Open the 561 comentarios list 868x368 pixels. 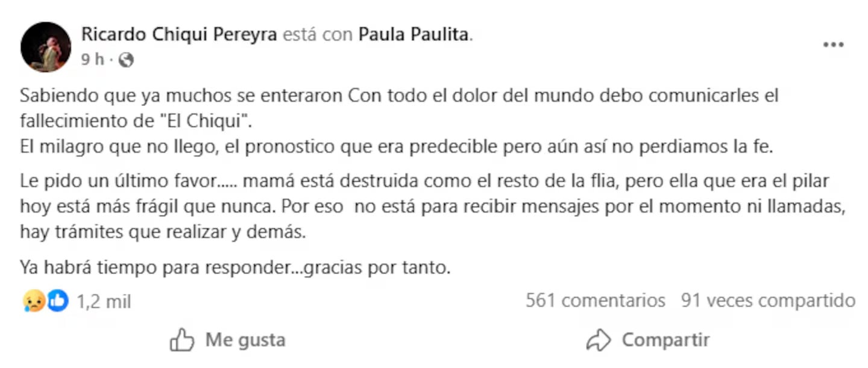595,300
